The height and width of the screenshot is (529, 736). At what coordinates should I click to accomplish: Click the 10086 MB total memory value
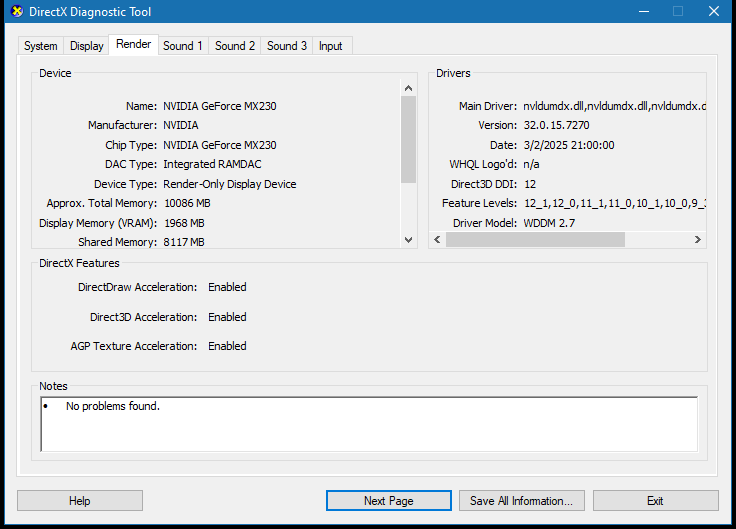point(187,203)
